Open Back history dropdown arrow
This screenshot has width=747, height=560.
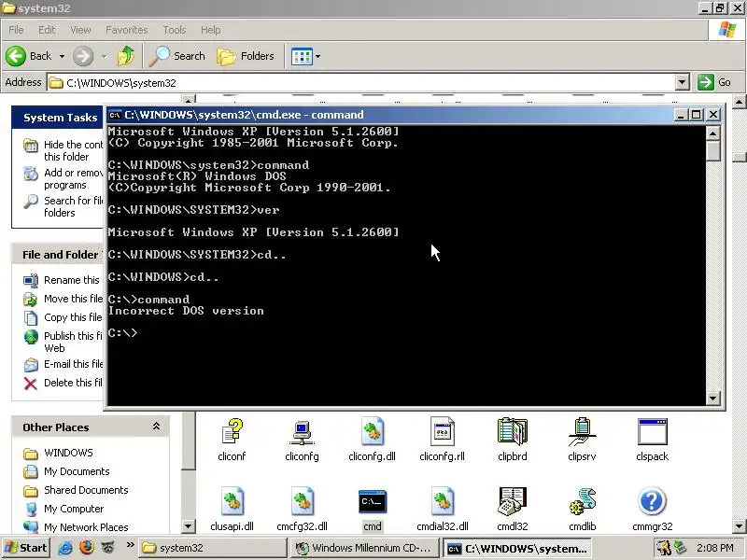pos(62,56)
